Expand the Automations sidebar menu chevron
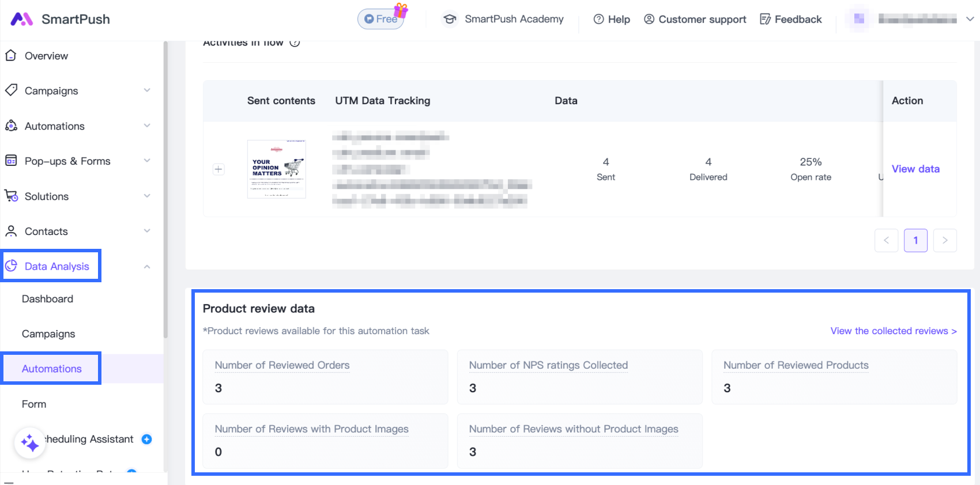This screenshot has height=485, width=980. [x=147, y=126]
